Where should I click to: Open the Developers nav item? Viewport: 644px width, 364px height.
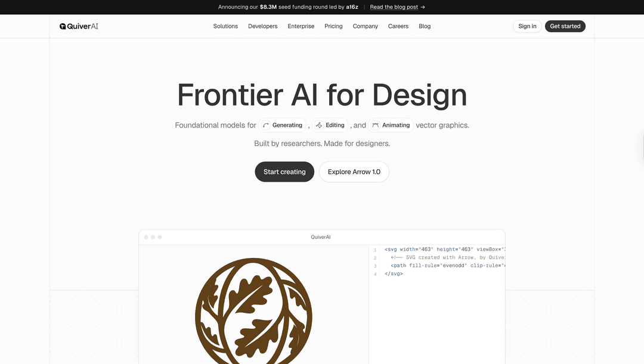(262, 26)
